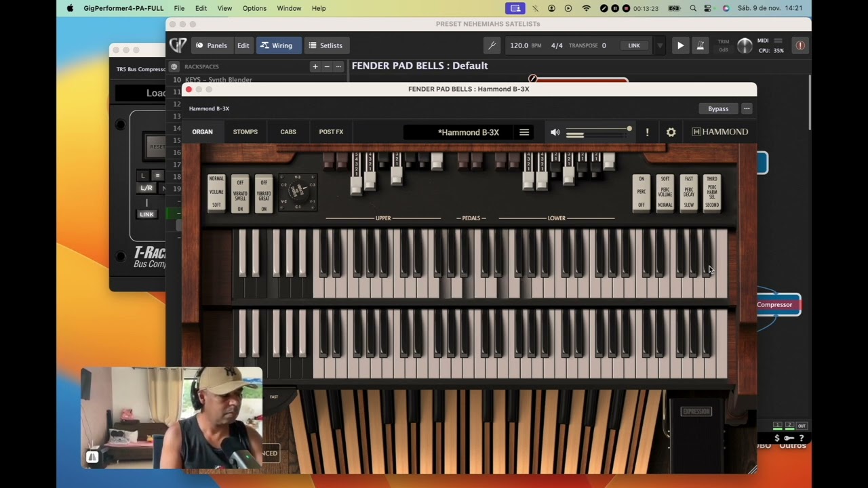The height and width of the screenshot is (488, 868).
Task: Open Hammond B-3X settings gear
Action: (671, 132)
